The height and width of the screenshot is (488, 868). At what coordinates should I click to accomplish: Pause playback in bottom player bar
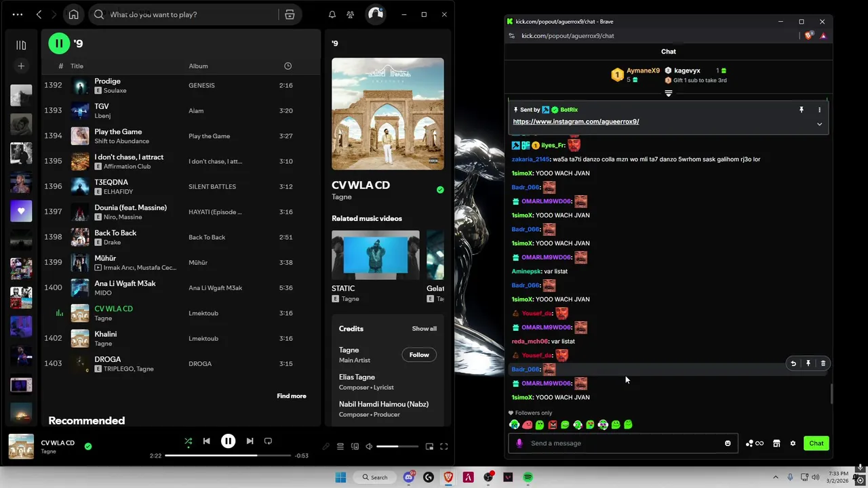tap(228, 441)
